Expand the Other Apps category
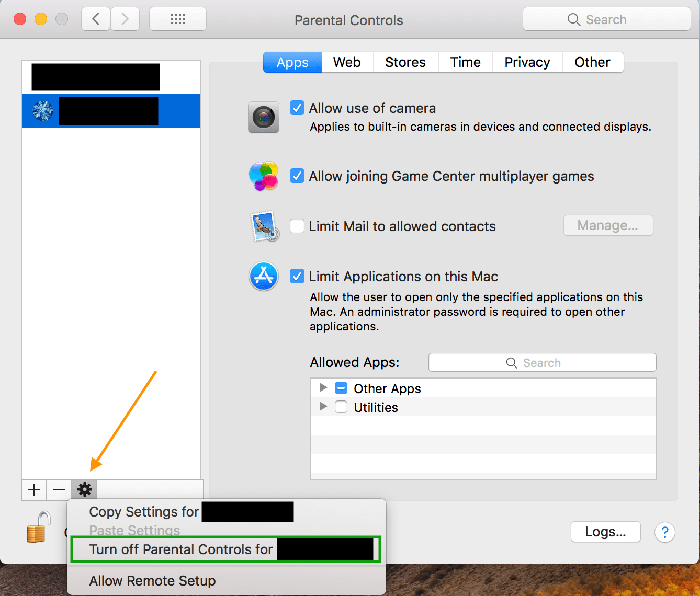 pos(323,388)
